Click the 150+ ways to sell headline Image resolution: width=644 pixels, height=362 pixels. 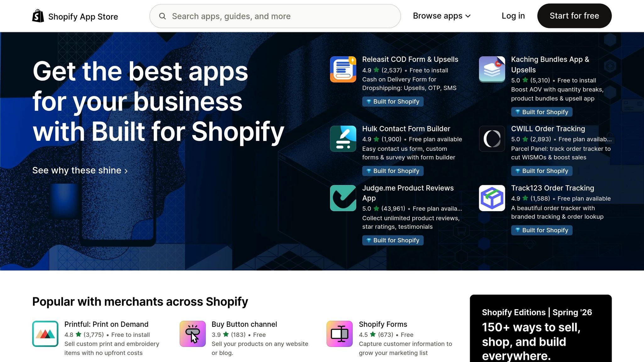(x=531, y=342)
